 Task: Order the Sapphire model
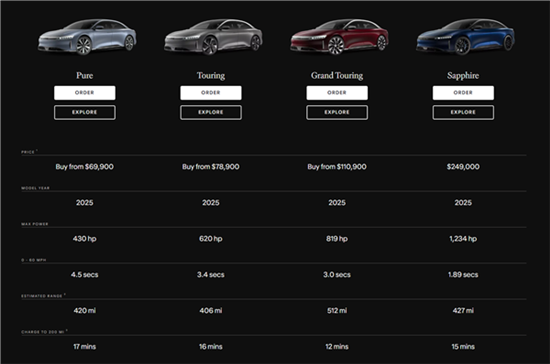point(463,93)
